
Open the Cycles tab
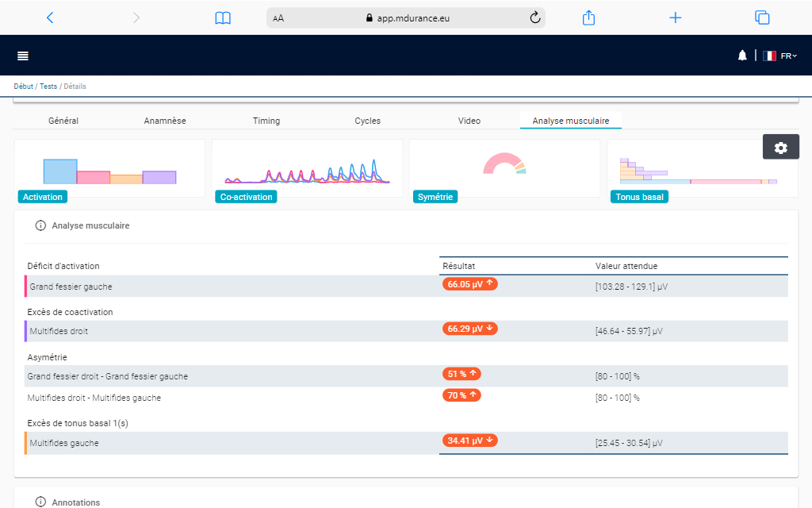(367, 121)
